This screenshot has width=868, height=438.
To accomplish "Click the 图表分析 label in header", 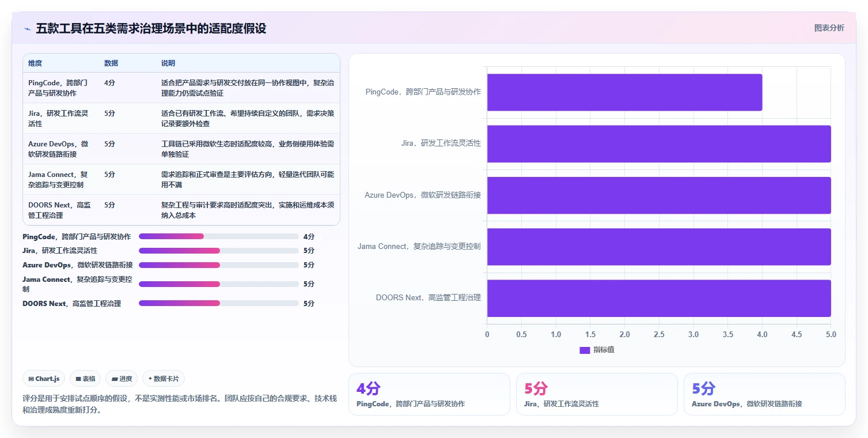I will click(829, 28).
